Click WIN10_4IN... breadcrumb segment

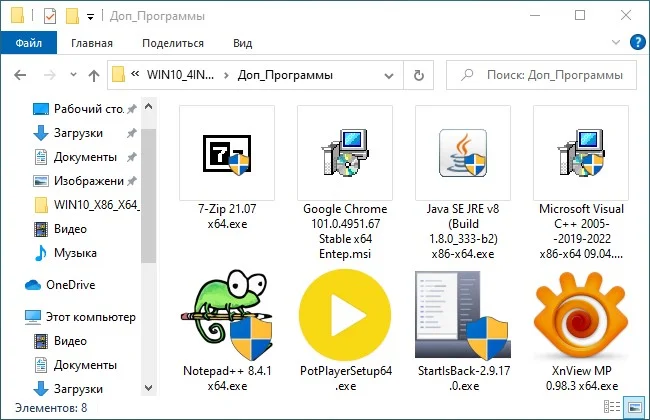[180, 75]
